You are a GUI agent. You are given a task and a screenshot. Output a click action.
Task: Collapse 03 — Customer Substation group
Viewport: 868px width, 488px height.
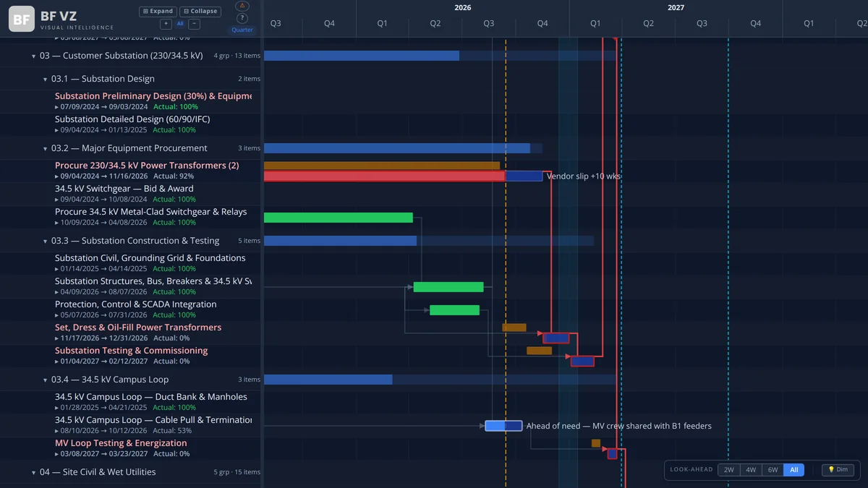33,56
